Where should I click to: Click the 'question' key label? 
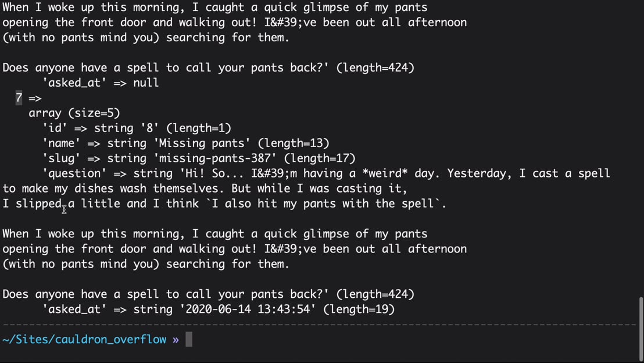click(74, 173)
